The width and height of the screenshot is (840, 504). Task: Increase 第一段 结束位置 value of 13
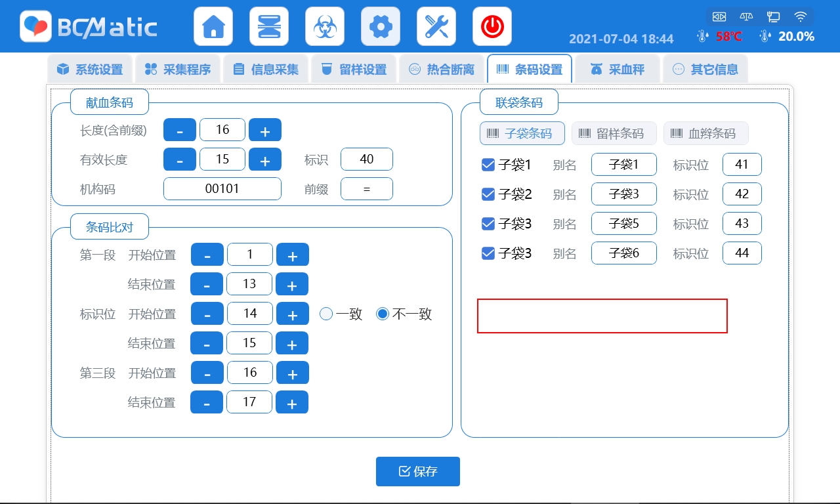[x=292, y=284]
